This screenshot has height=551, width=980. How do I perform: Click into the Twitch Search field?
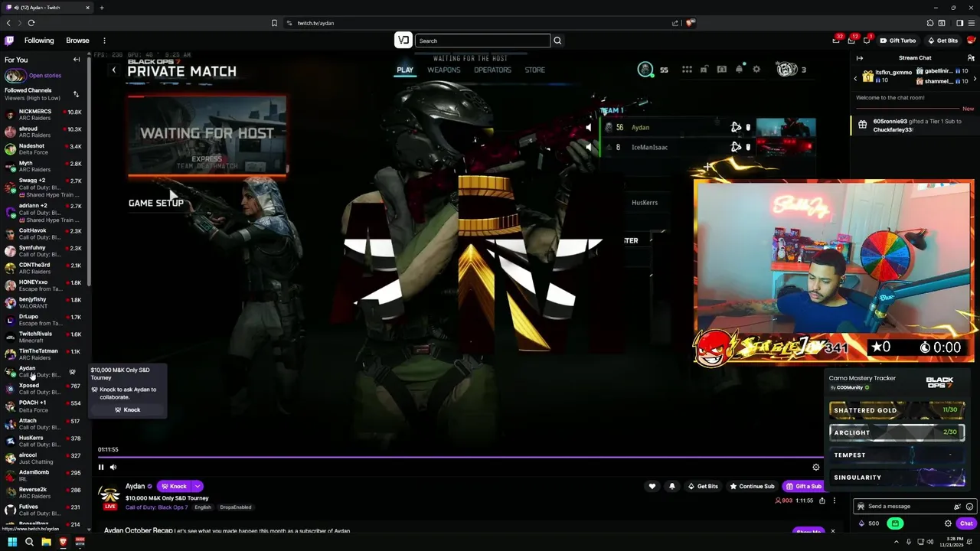pos(482,41)
